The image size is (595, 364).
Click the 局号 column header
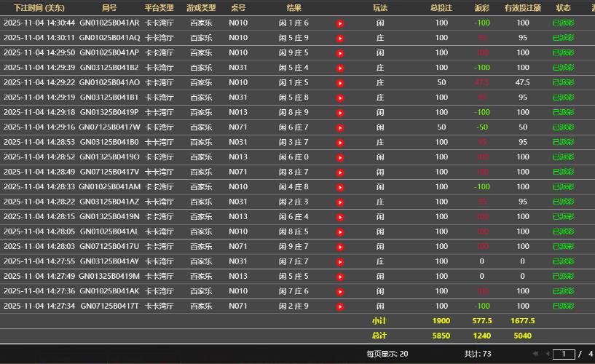click(109, 7)
